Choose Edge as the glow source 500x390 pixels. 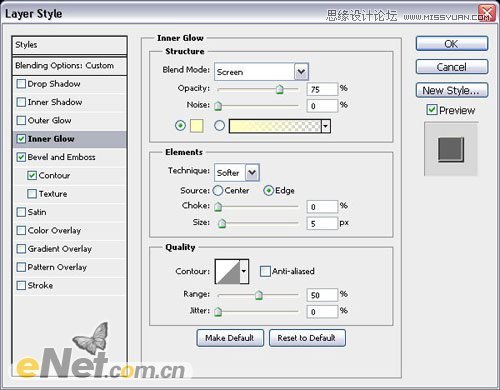(269, 191)
